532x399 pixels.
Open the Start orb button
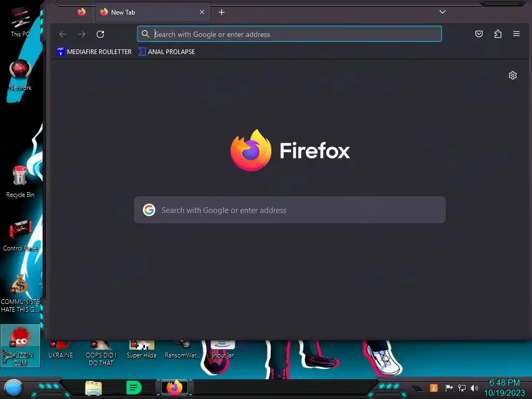(14, 388)
